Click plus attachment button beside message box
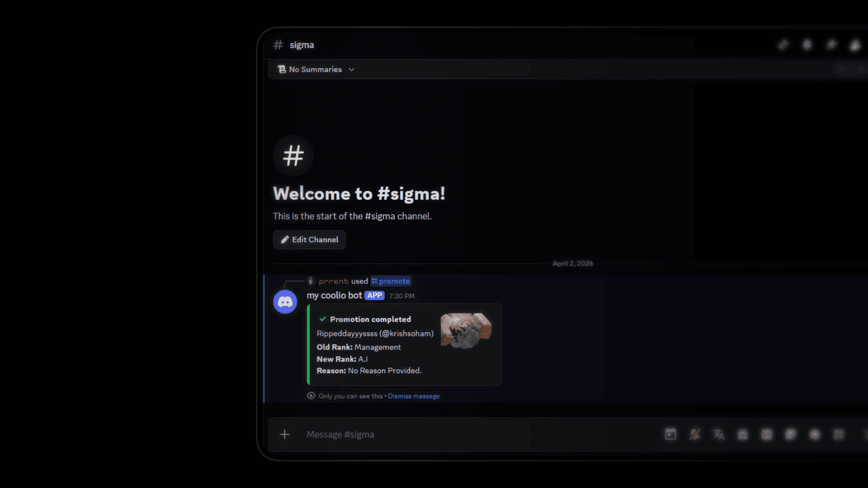The height and width of the screenshot is (488, 868). tap(284, 434)
